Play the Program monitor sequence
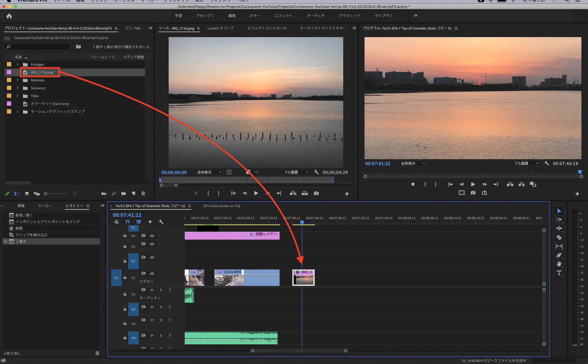588x364 pixels. [473, 184]
